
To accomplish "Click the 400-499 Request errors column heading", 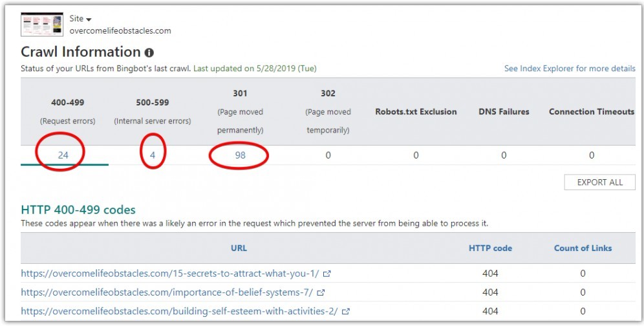I will [67, 111].
